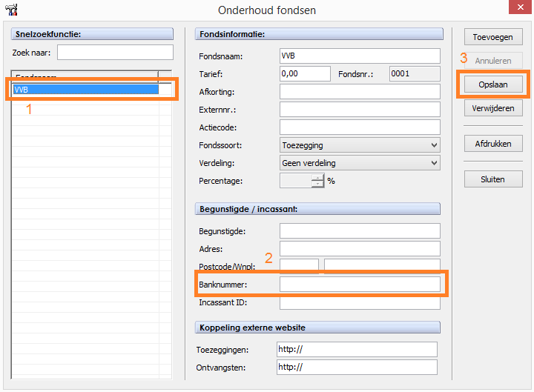Image resolution: width=534 pixels, height=392 pixels.
Task: Select VVB in the fund list
Action: (x=85, y=90)
